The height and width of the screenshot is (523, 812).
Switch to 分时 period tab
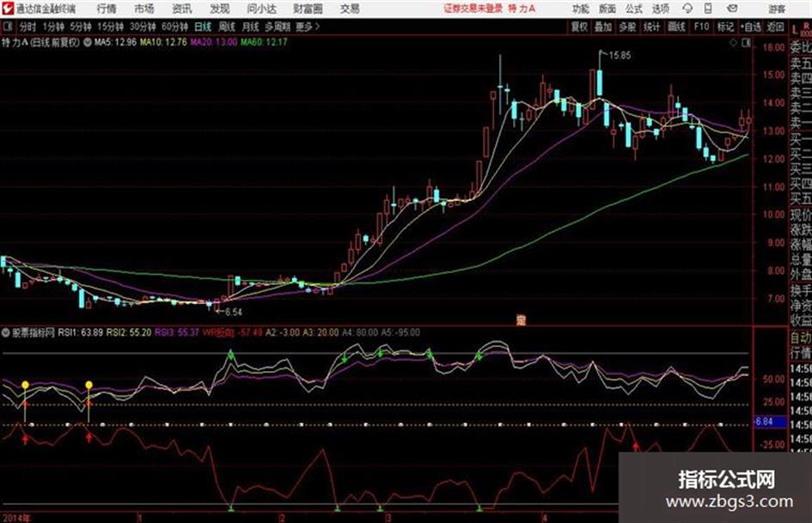28,27
